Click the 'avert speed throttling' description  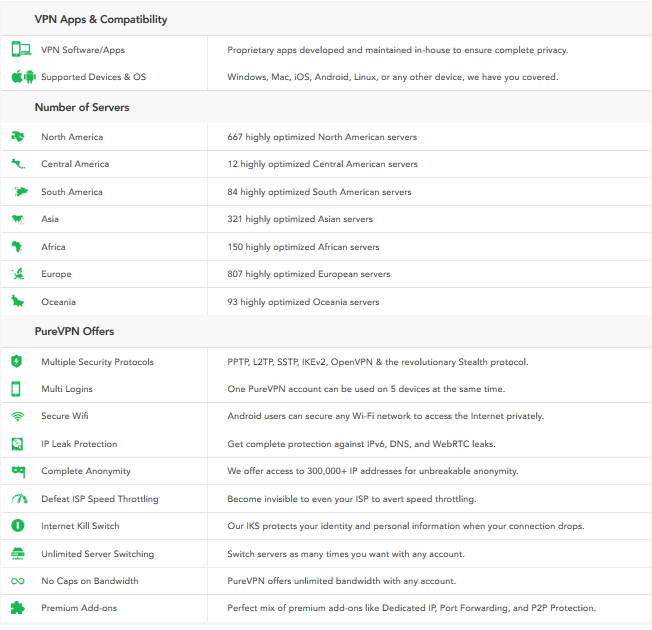pyautogui.click(x=352, y=499)
